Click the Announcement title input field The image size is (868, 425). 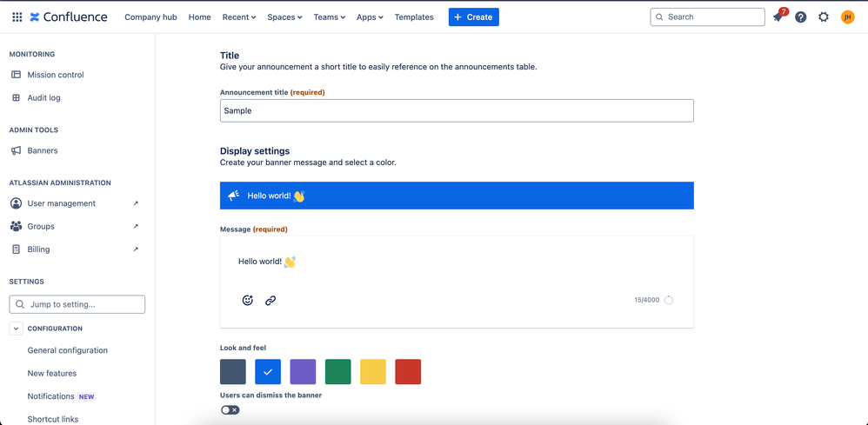coord(457,110)
